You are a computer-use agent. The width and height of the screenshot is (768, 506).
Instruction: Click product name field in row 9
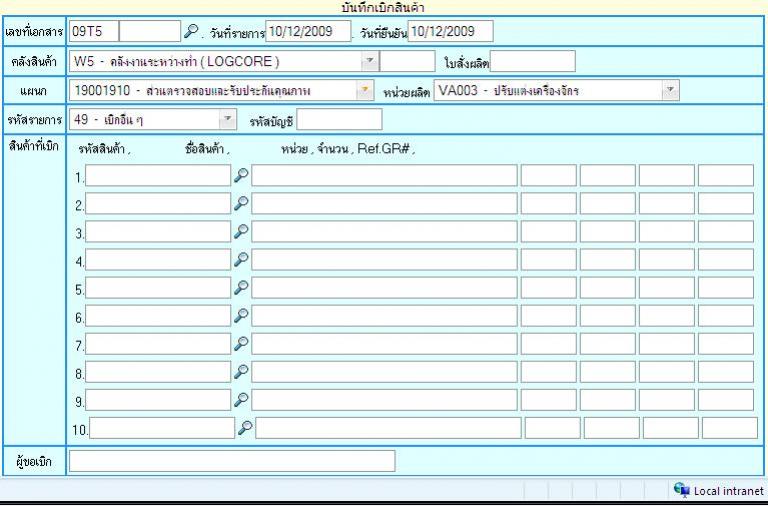point(384,400)
